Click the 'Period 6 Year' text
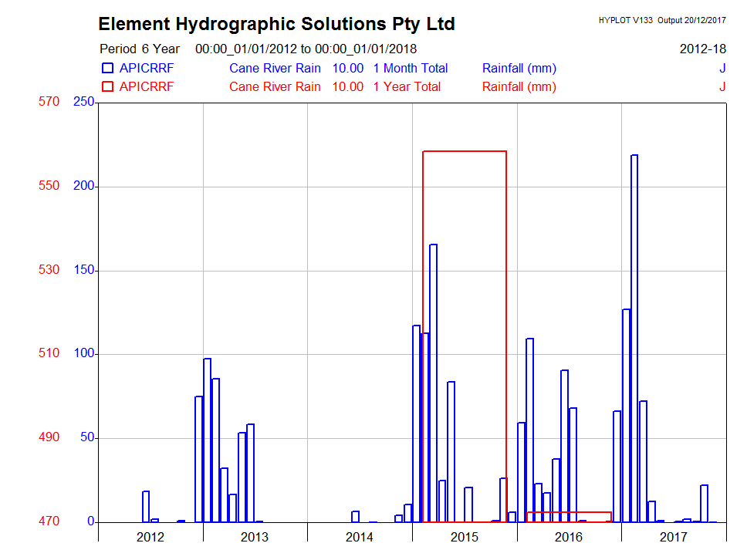The width and height of the screenshot is (747, 560). click(x=140, y=49)
